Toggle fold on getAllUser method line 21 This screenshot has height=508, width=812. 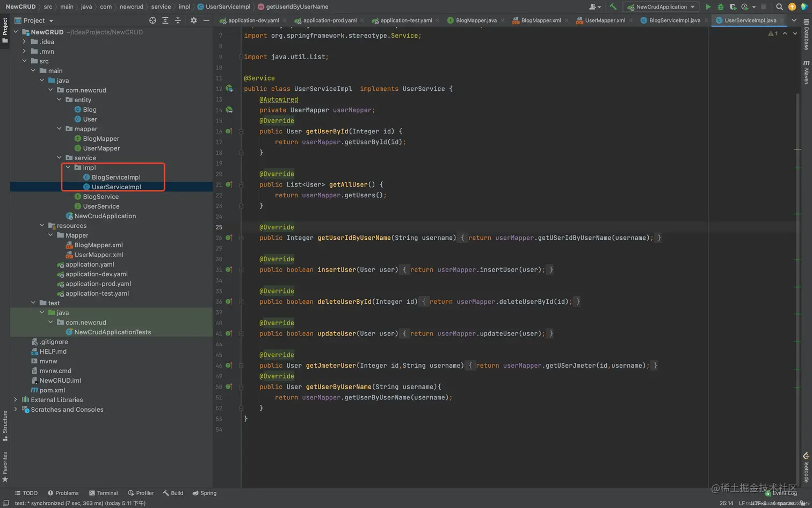(241, 184)
